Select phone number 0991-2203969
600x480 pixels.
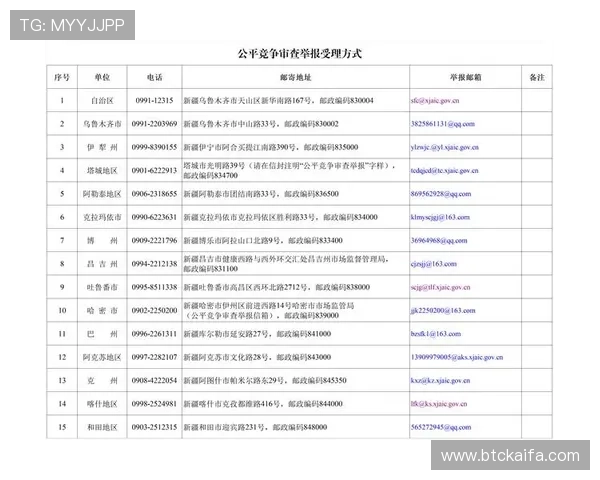pyautogui.click(x=155, y=124)
